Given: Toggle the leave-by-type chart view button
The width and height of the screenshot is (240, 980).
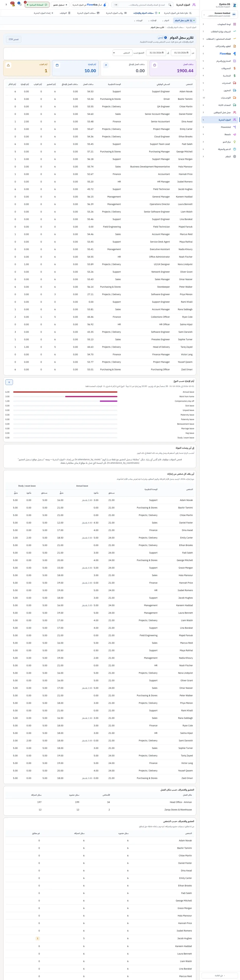Looking at the screenshot, I should tap(9, 382).
